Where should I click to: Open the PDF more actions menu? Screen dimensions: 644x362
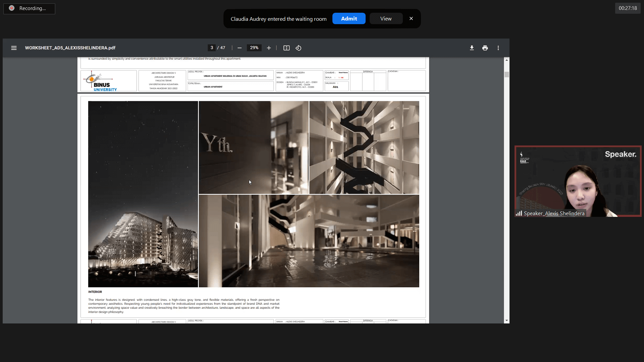498,48
